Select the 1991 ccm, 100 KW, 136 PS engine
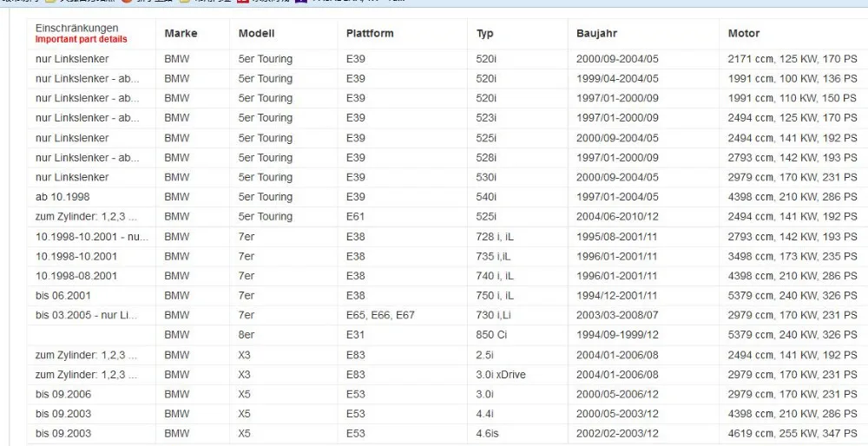 792,79
